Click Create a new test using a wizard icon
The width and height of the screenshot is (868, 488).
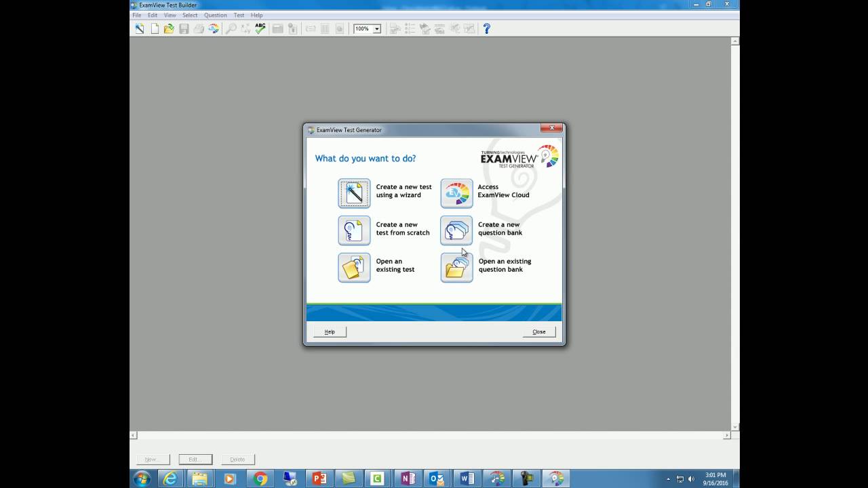[x=354, y=193]
